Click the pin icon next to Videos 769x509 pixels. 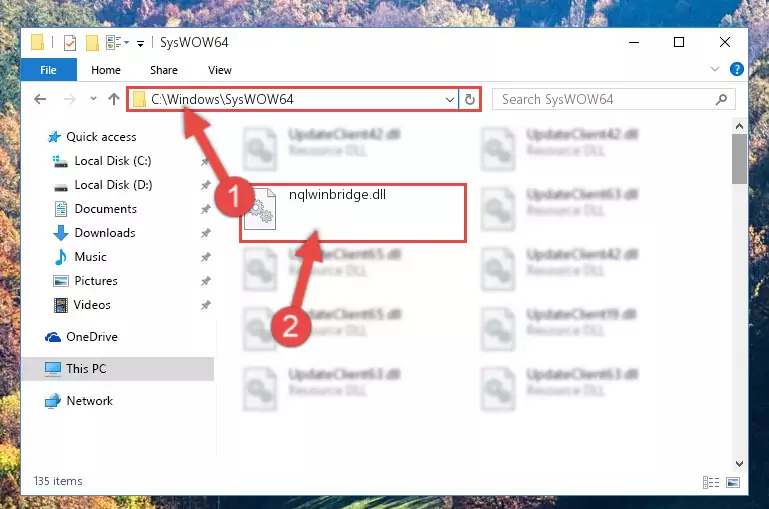pyautogui.click(x=205, y=305)
